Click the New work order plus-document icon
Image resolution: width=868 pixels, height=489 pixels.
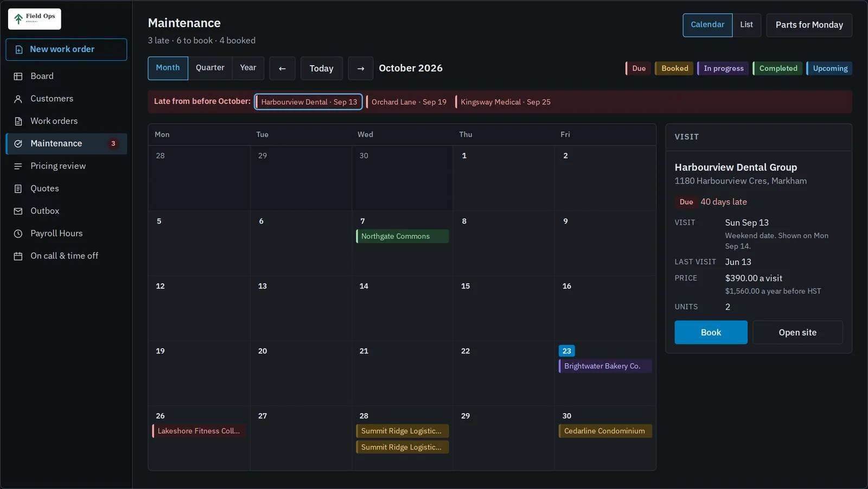tap(19, 49)
